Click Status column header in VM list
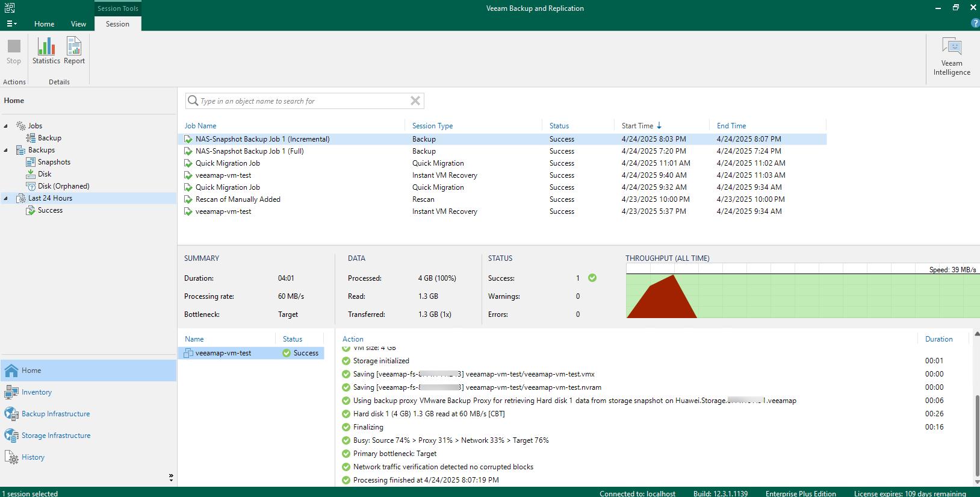This screenshot has width=980, height=497. [293, 339]
